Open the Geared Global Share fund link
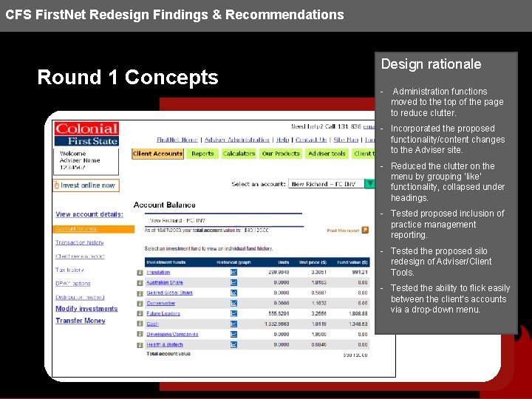The image size is (532, 399). (169, 293)
